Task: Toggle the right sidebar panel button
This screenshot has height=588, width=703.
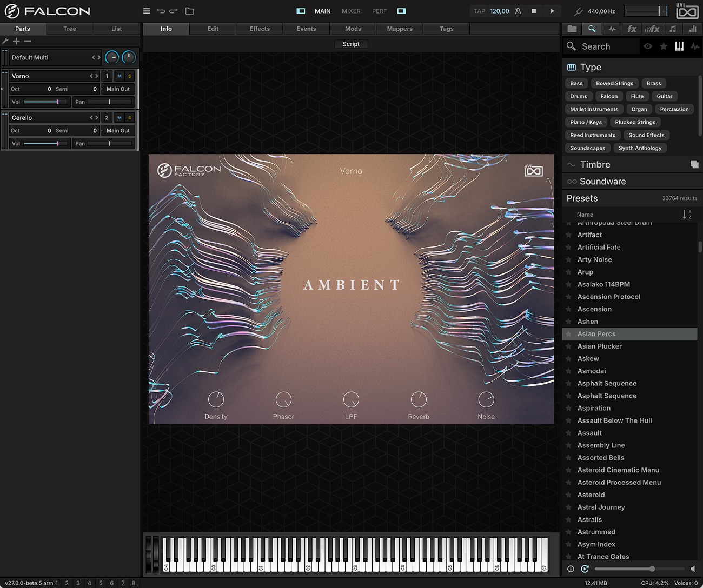Action: click(401, 11)
